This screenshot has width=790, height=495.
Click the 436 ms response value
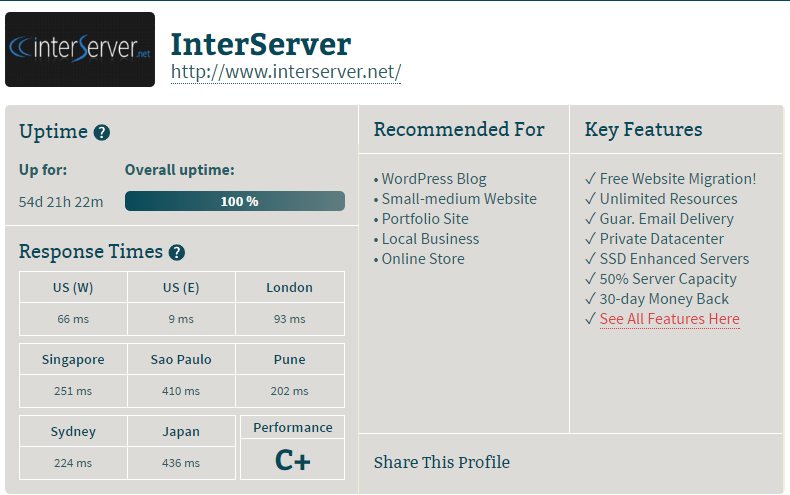pyautogui.click(x=181, y=463)
